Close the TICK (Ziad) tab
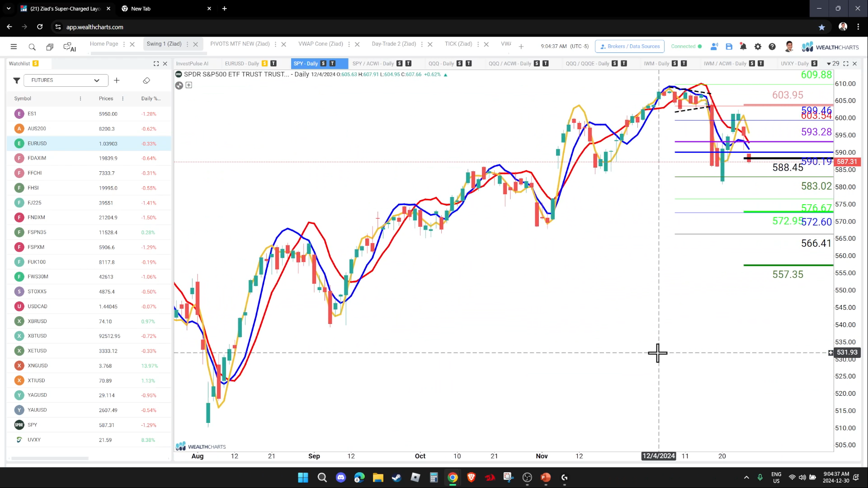Image resolution: width=868 pixels, height=488 pixels. 486,44
